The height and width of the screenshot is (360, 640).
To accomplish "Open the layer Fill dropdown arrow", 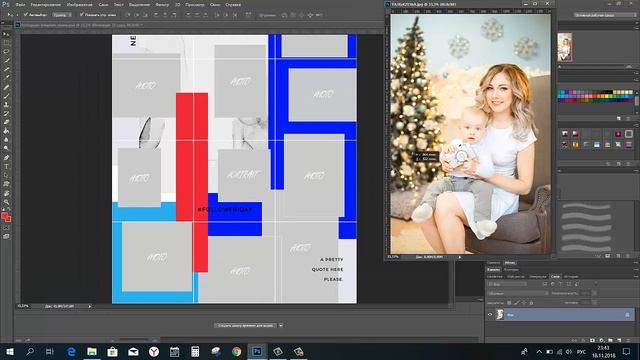I will click(x=594, y=302).
